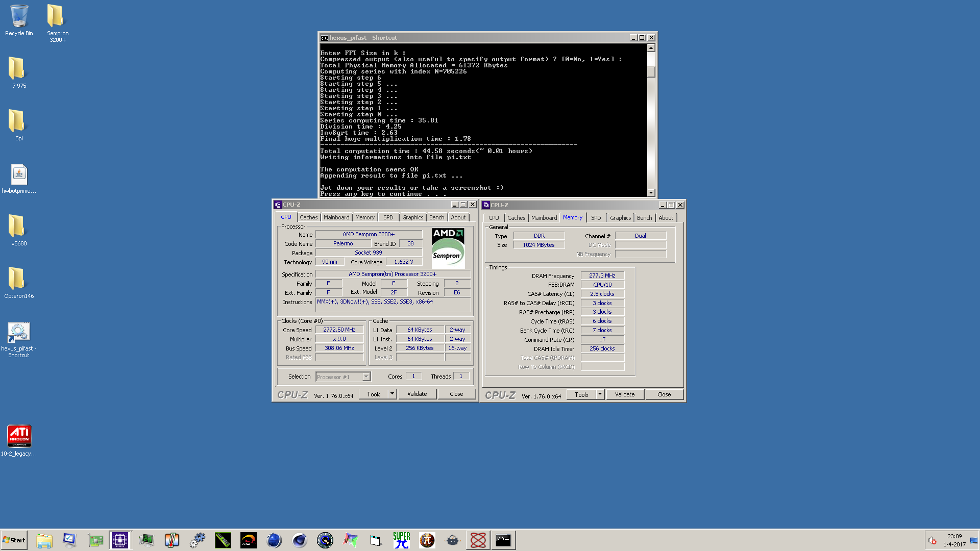The width and height of the screenshot is (980, 551).
Task: Open About tab in left CPU-Z window
Action: tap(458, 217)
